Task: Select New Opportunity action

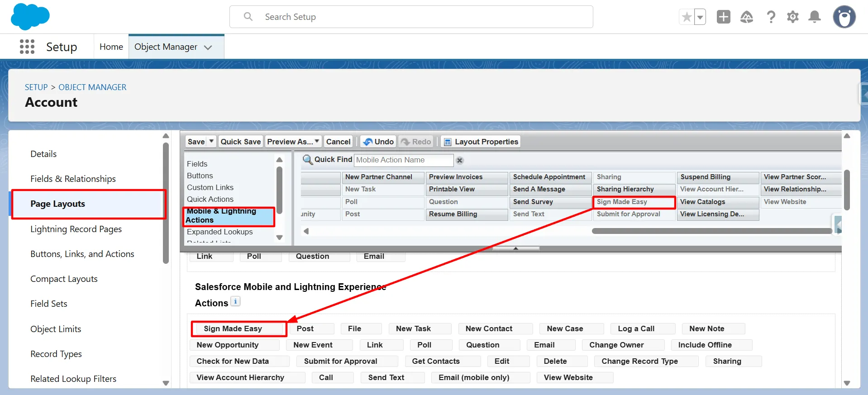Action: point(234,345)
